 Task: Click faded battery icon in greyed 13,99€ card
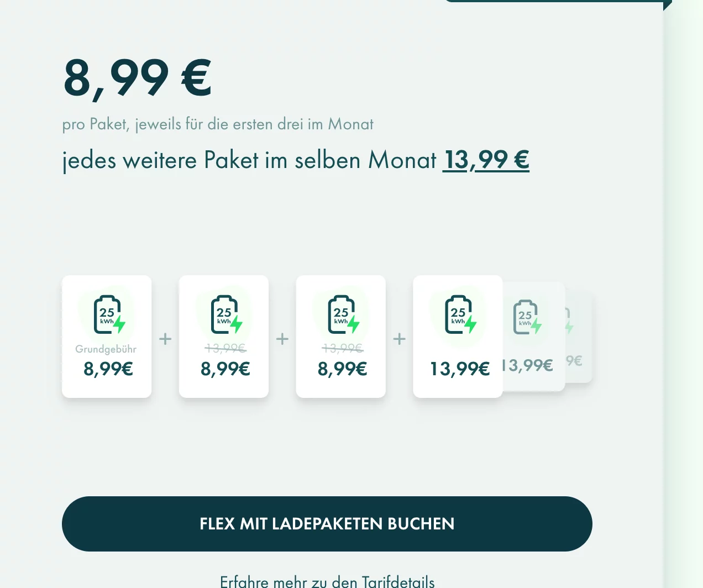click(527, 317)
